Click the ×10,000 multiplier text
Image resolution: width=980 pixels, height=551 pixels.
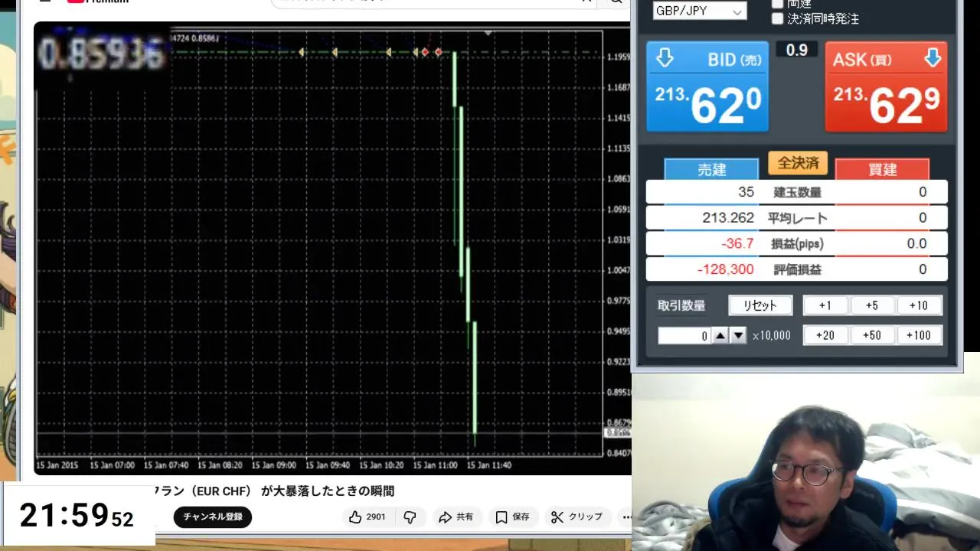[771, 335]
